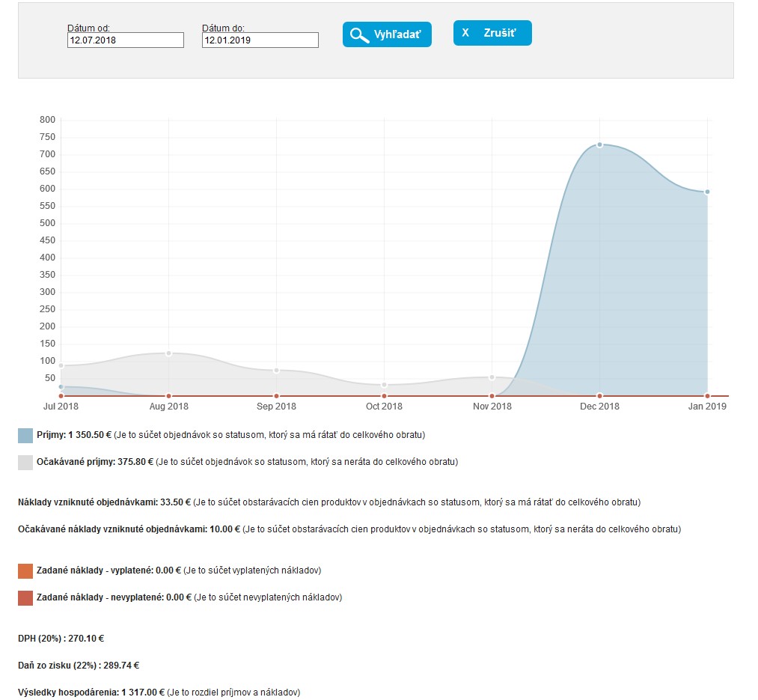Select the blue peak data point at Dec 2018
This screenshot has width=758, height=700.
pyautogui.click(x=599, y=144)
